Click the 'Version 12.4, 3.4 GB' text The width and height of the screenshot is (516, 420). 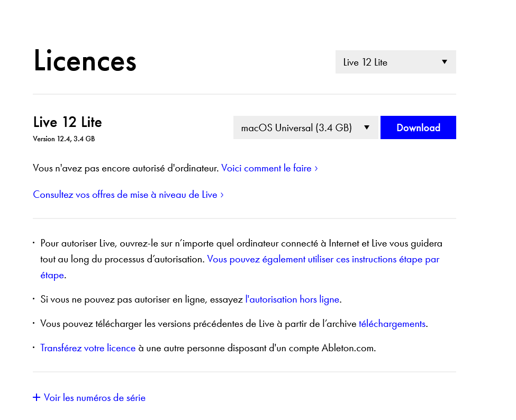point(64,139)
